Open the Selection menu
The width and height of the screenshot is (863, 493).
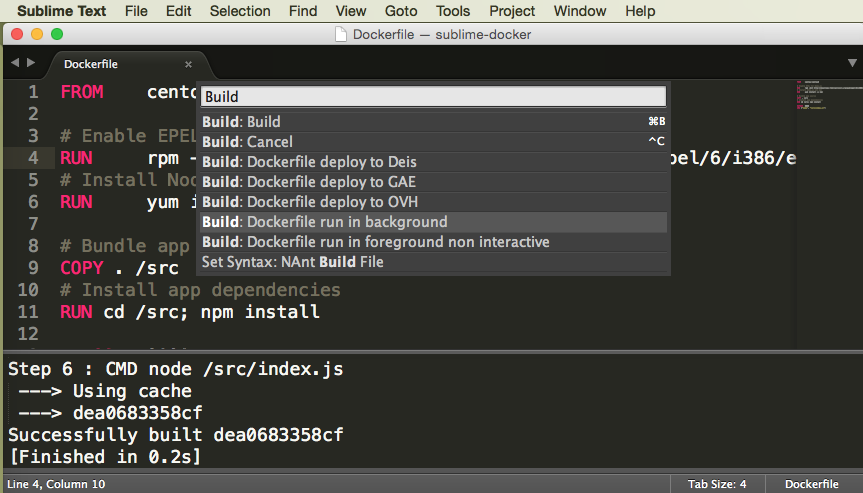coord(240,11)
